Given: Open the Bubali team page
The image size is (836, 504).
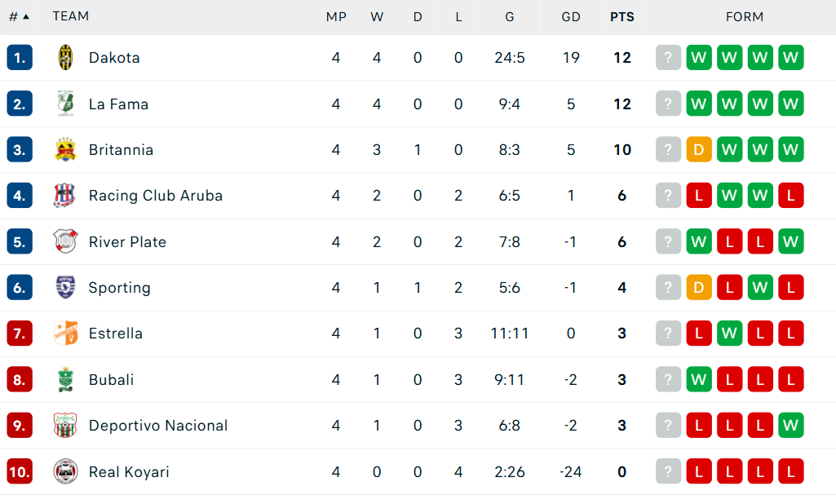Looking at the screenshot, I should (111, 380).
